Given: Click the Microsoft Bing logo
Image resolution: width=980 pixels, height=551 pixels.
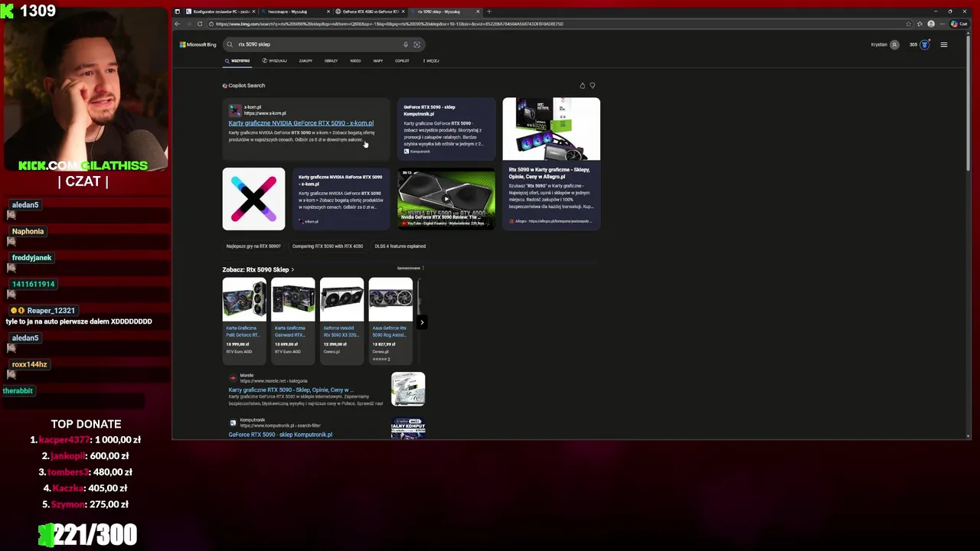Looking at the screenshot, I should 198,44.
